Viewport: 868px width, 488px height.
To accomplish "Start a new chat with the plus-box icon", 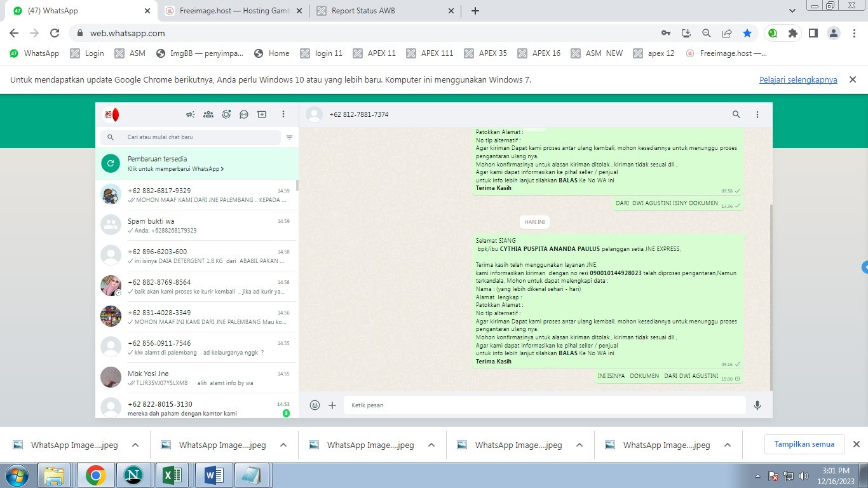I will (262, 114).
